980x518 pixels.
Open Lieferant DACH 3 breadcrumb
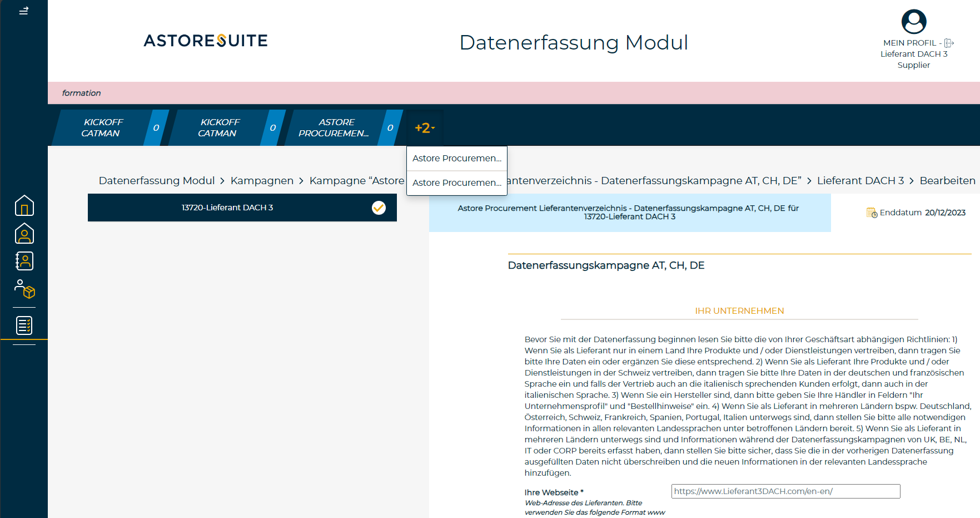pyautogui.click(x=860, y=181)
